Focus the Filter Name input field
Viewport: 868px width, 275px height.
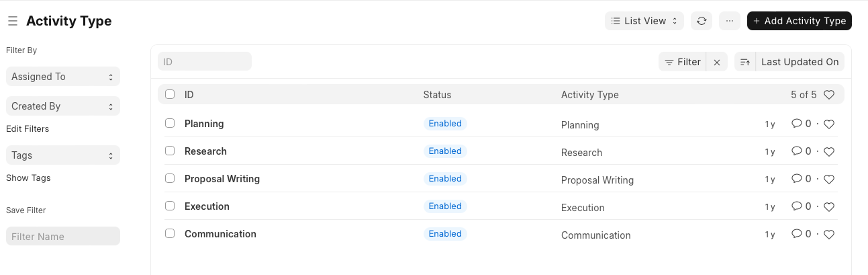click(63, 236)
